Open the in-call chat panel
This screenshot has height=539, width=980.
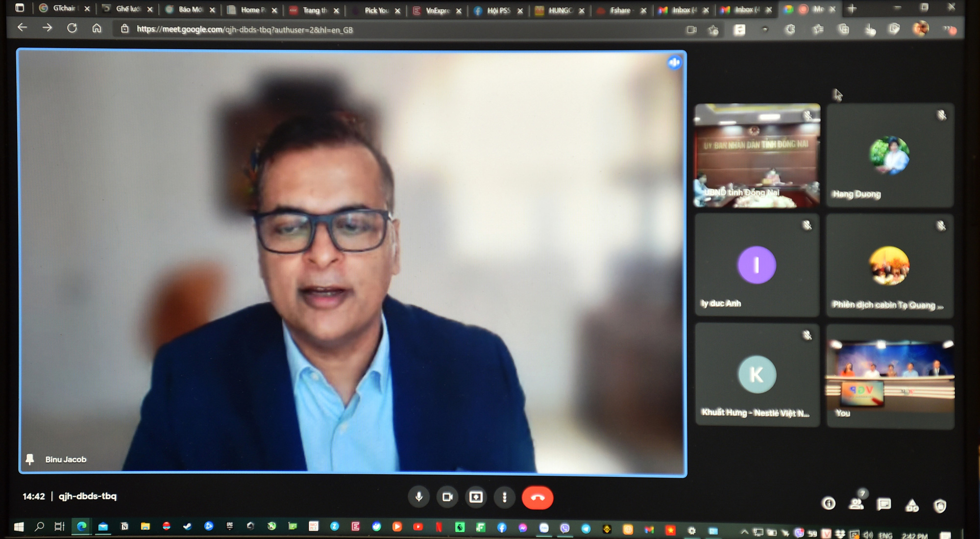pyautogui.click(x=884, y=504)
